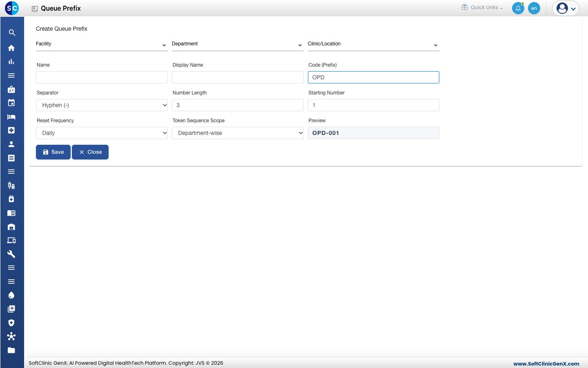The image size is (588, 368).
Task: Open the calendar icon in the sidebar
Action: coord(11,103)
